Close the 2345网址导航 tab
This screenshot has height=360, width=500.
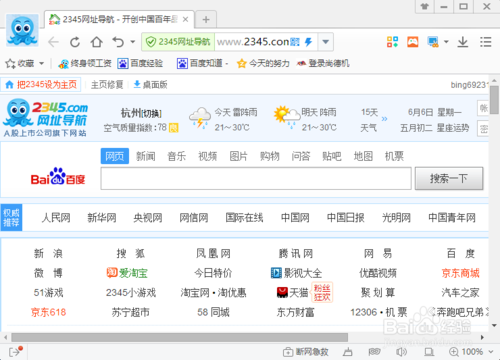pos(186,19)
